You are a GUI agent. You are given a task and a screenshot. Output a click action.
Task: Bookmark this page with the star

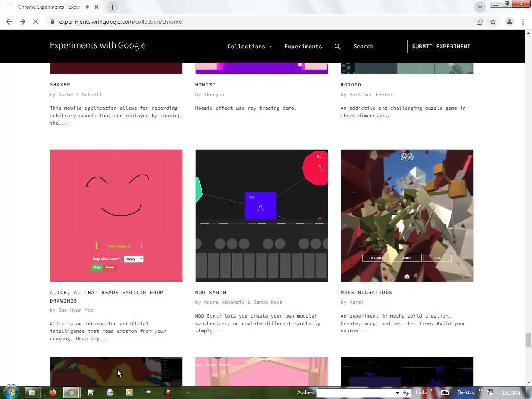click(x=493, y=22)
